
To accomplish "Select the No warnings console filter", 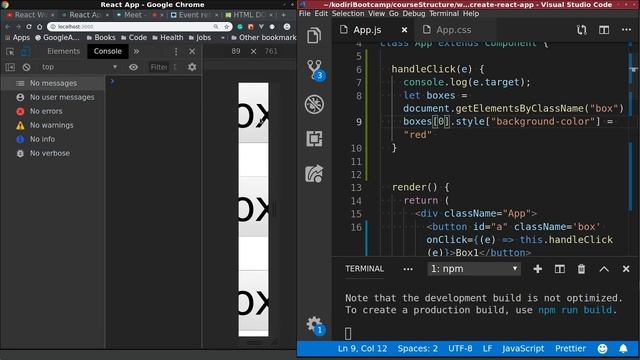I will click(x=53, y=125).
